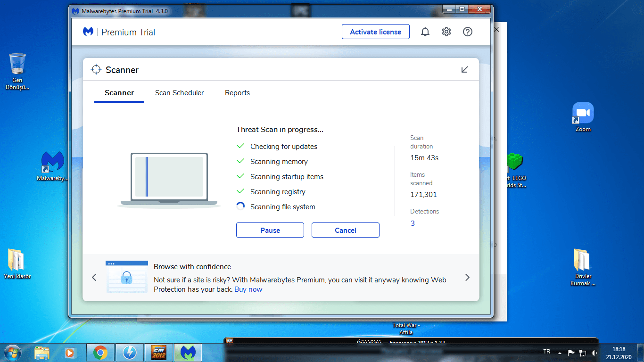The image size is (644, 362).
Task: Select the Yeni klasör folder on the desktop
Action: (x=17, y=264)
